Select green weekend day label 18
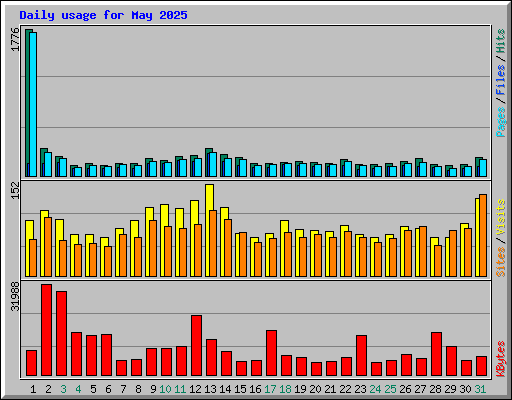The width and height of the screenshot is (512, 400). click(x=285, y=389)
